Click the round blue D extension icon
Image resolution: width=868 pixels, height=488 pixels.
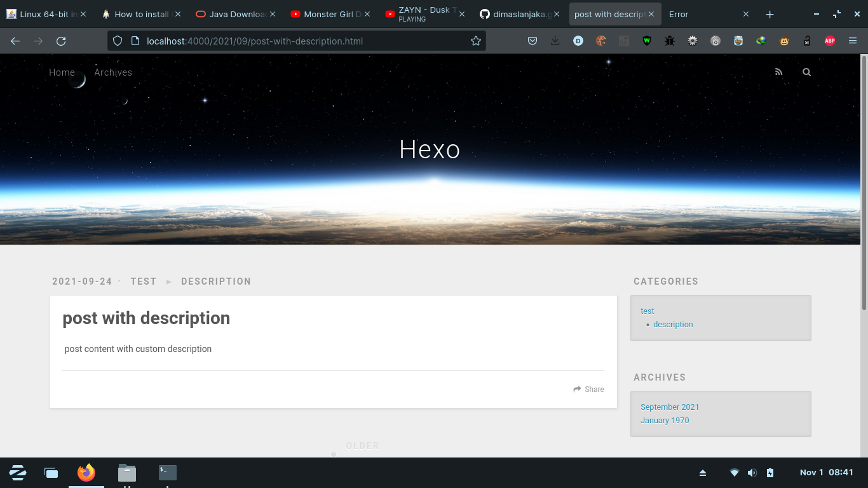click(578, 41)
